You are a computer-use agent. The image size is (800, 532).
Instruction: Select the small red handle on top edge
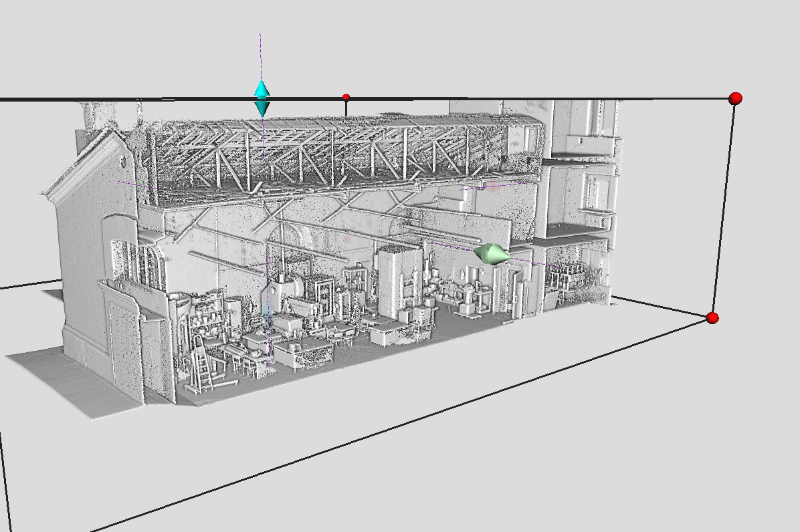[346, 97]
